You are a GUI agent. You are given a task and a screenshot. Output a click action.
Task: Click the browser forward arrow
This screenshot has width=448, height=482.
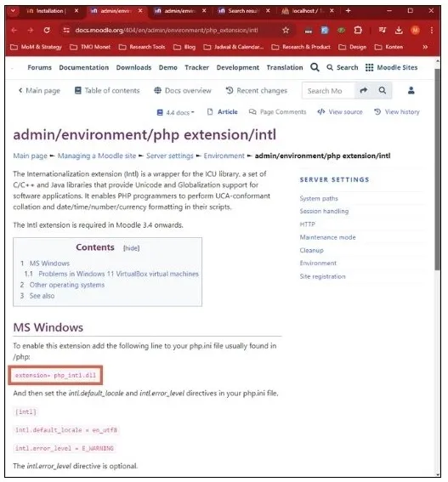click(x=31, y=30)
